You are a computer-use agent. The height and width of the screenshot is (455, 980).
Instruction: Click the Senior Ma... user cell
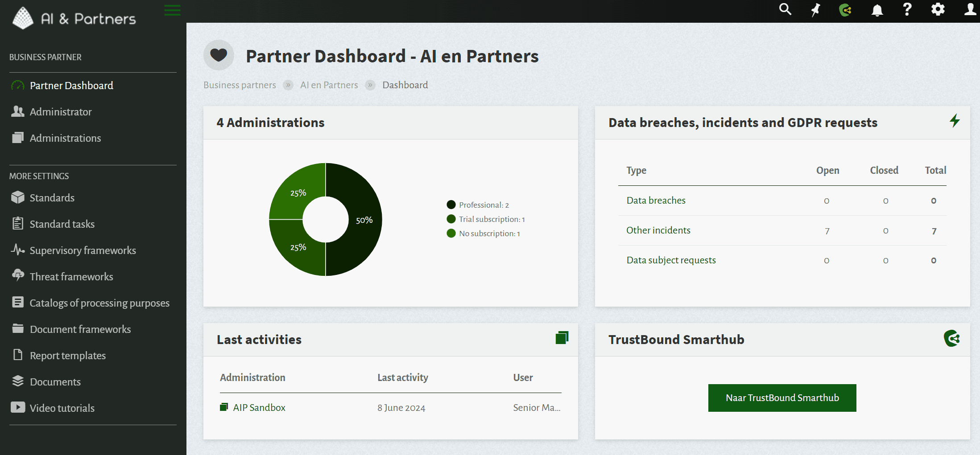click(537, 407)
